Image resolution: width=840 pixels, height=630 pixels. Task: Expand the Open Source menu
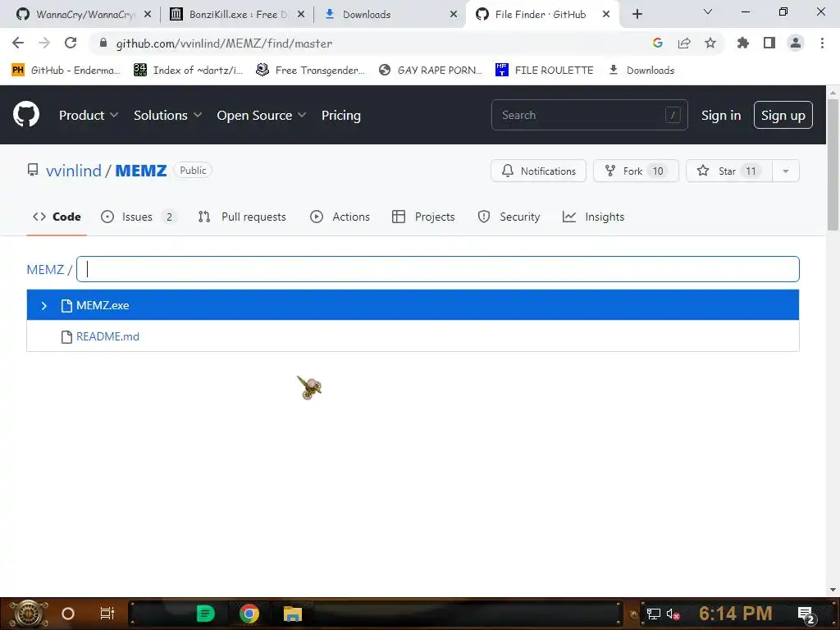click(x=262, y=115)
